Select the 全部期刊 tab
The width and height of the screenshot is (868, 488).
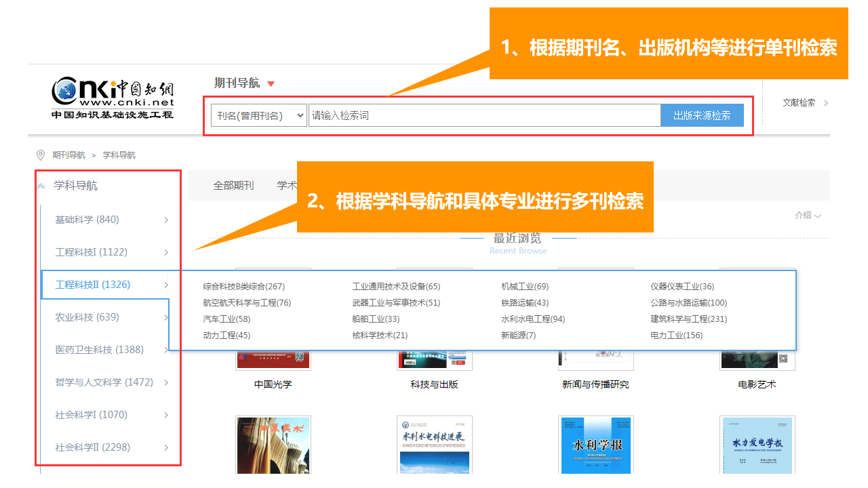coord(233,186)
